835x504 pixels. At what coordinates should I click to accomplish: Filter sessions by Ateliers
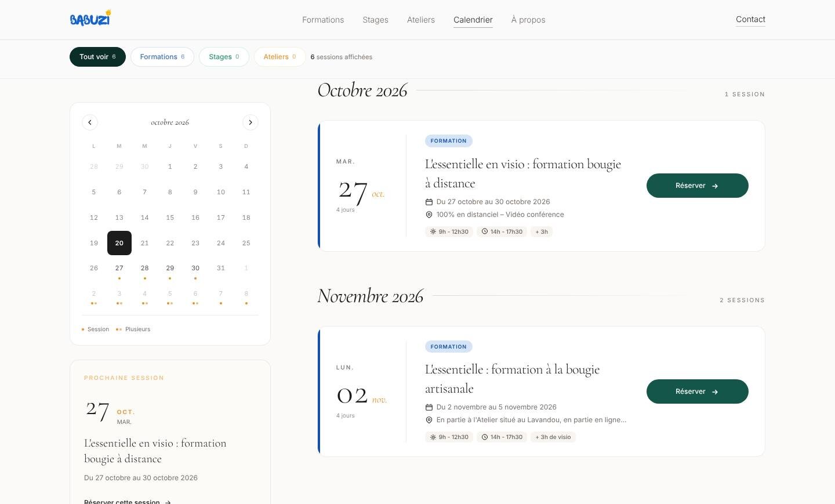279,57
